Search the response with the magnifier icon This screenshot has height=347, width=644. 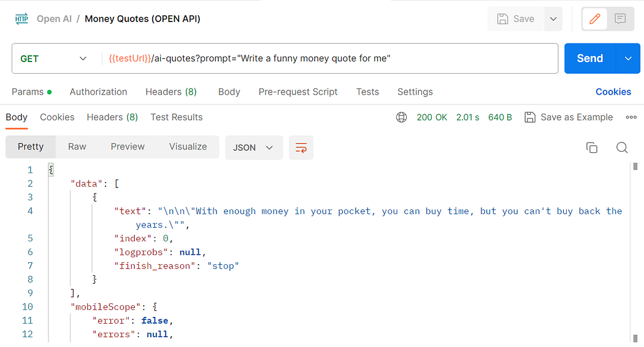pos(622,147)
